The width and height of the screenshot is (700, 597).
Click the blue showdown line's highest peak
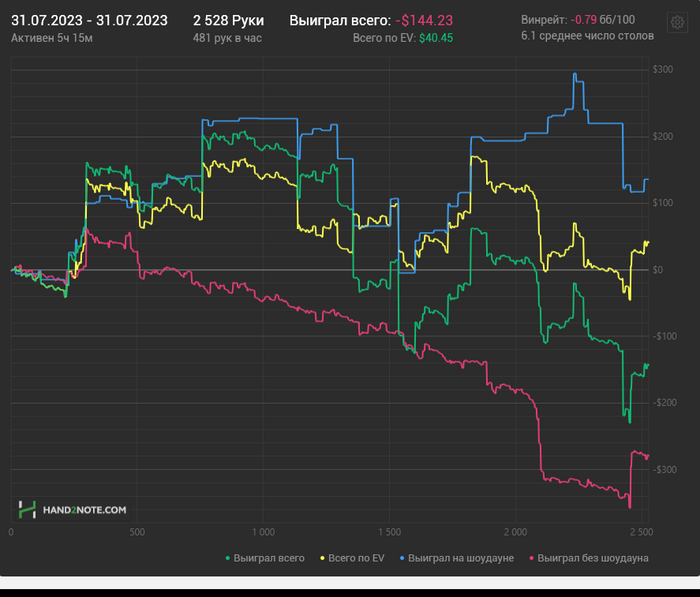(x=575, y=74)
